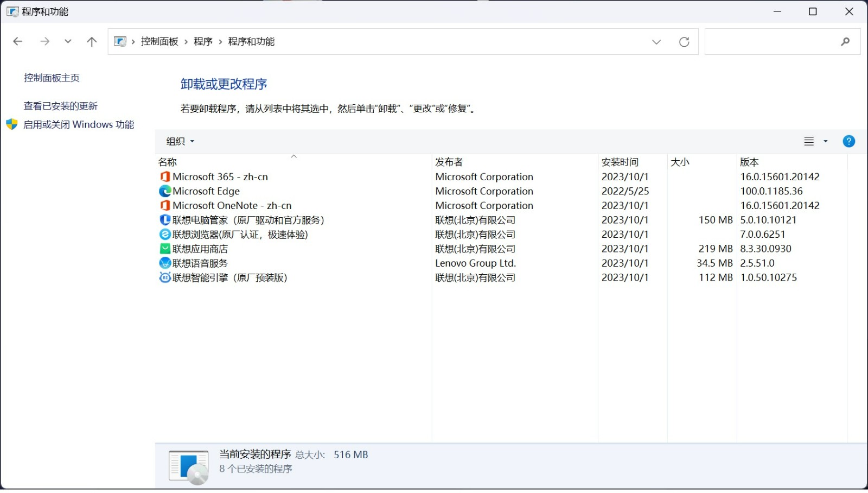The image size is (868, 493).
Task: Expand the chevron after 程序 breadcrumb
Action: [220, 42]
